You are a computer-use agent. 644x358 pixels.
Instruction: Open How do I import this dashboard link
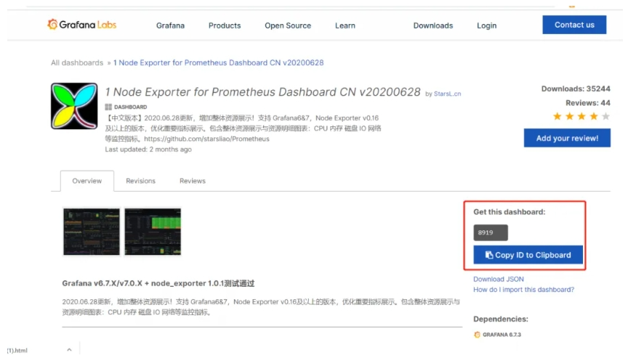tap(523, 290)
